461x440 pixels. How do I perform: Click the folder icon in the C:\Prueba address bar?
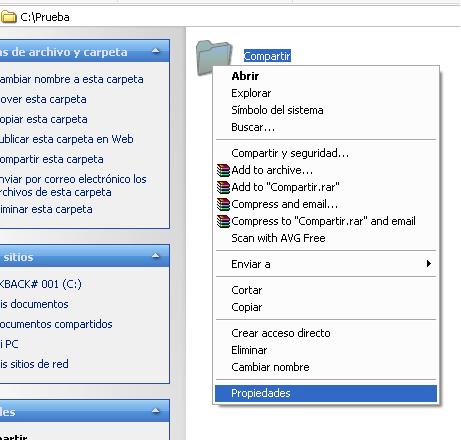tap(8, 17)
